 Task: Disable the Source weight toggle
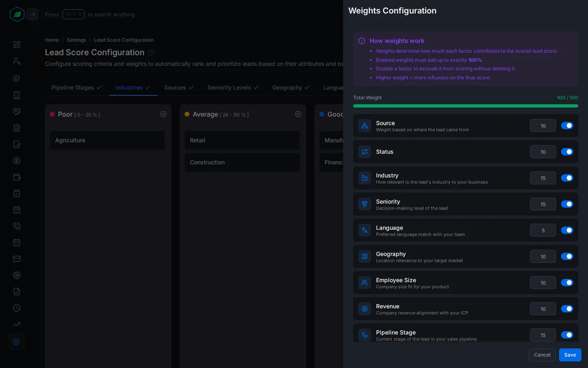(x=567, y=126)
